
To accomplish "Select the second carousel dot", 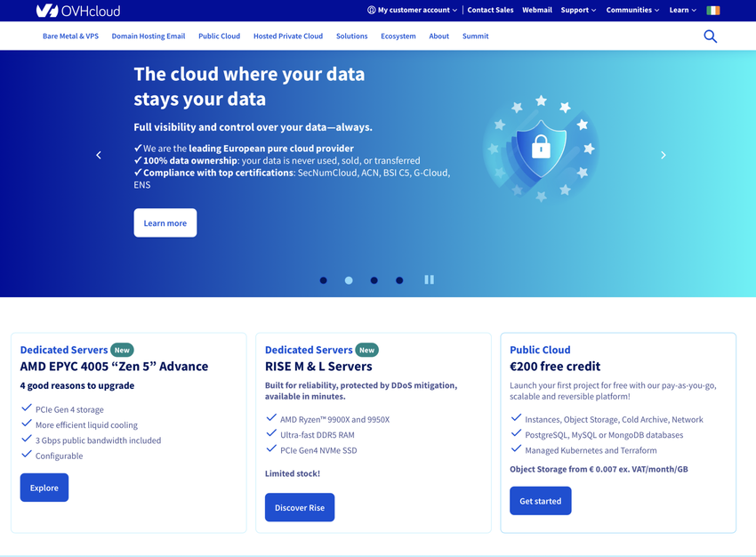I will click(349, 280).
